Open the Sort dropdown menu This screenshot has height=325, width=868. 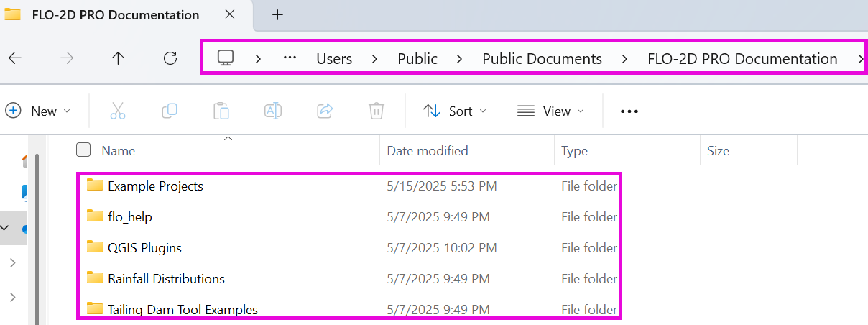pos(454,111)
